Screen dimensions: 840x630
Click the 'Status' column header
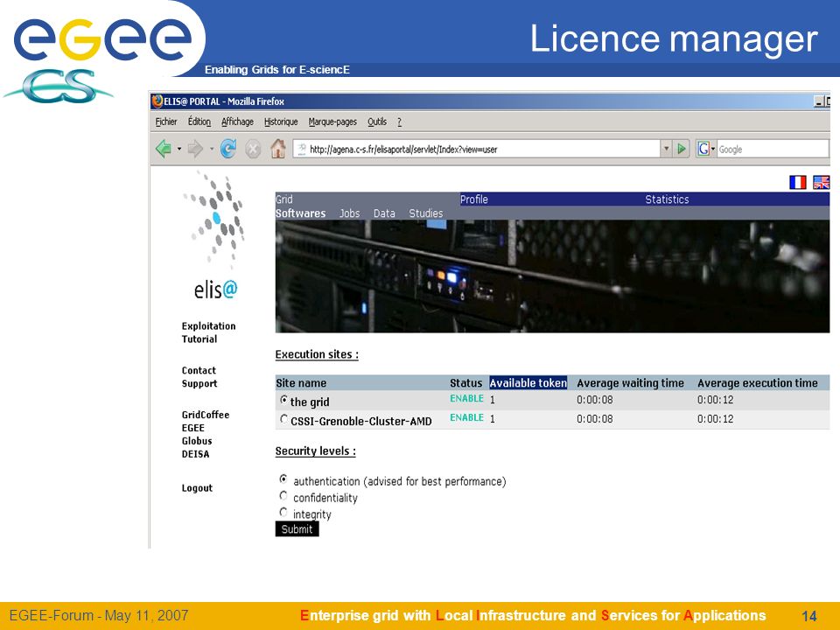[x=466, y=383]
